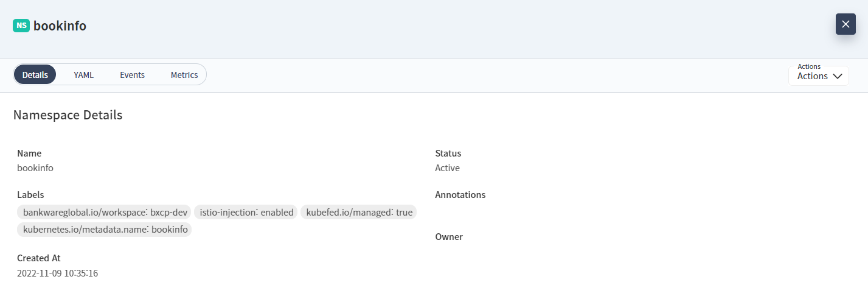Click the Annotations field label
This screenshot has height=282, width=868.
pos(460,195)
